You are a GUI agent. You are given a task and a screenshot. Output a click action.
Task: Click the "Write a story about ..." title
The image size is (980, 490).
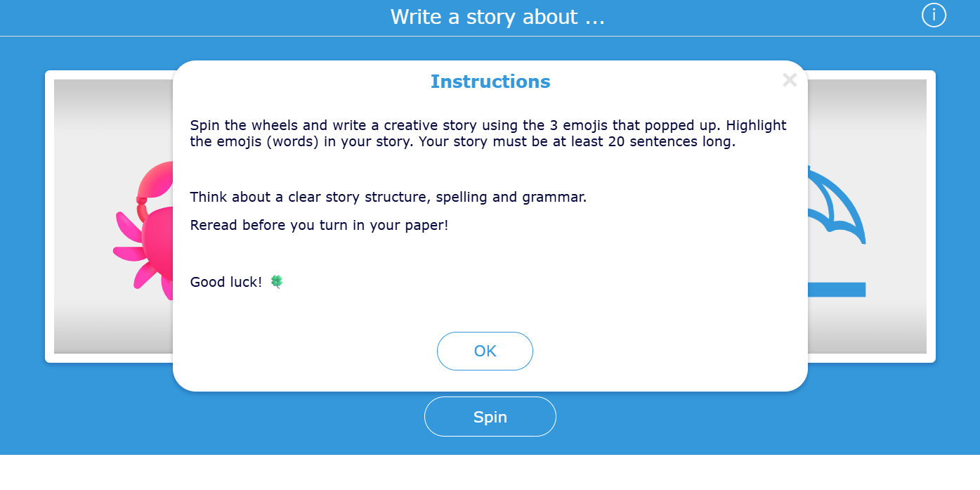(x=497, y=17)
